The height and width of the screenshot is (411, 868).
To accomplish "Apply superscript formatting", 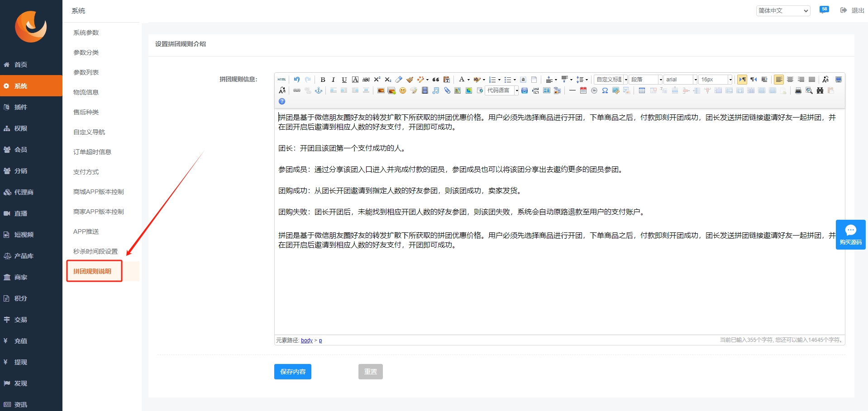I will click(x=377, y=80).
